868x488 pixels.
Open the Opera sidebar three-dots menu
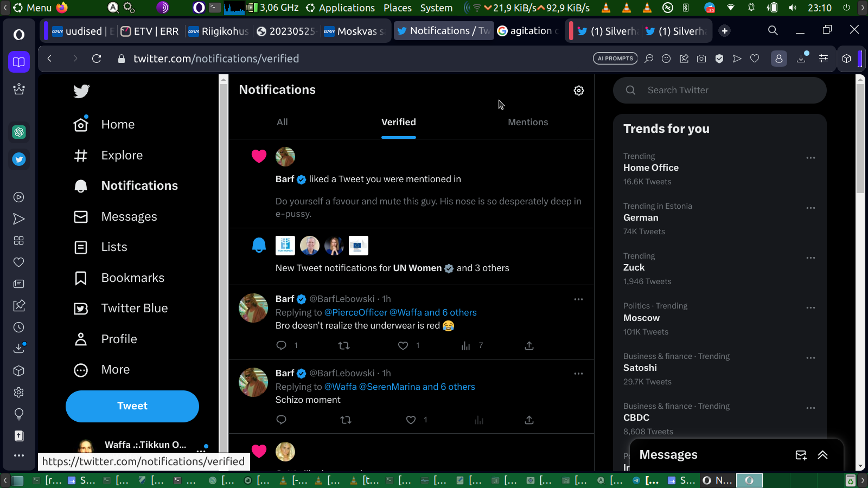click(x=19, y=455)
